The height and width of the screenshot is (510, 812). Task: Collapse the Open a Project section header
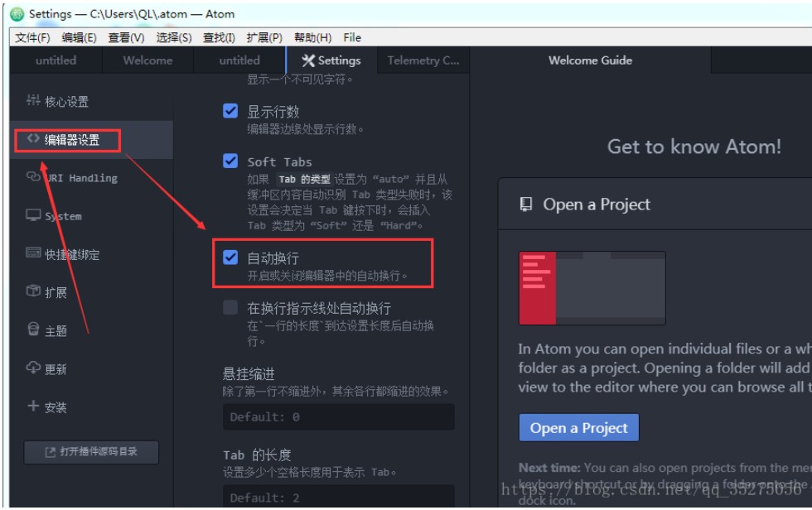(x=655, y=204)
